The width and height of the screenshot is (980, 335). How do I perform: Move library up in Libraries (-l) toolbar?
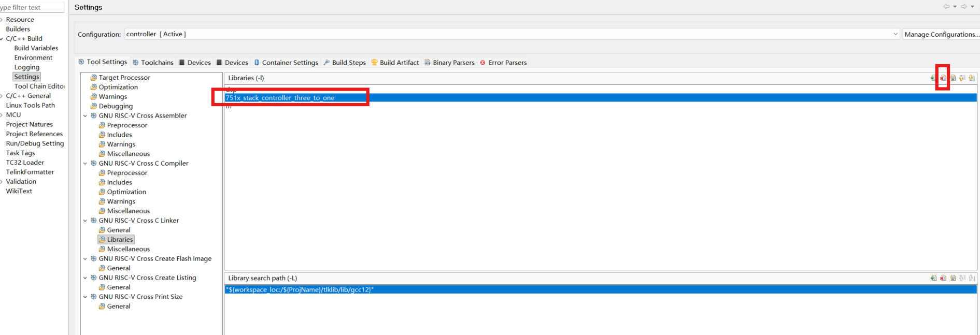(x=962, y=78)
